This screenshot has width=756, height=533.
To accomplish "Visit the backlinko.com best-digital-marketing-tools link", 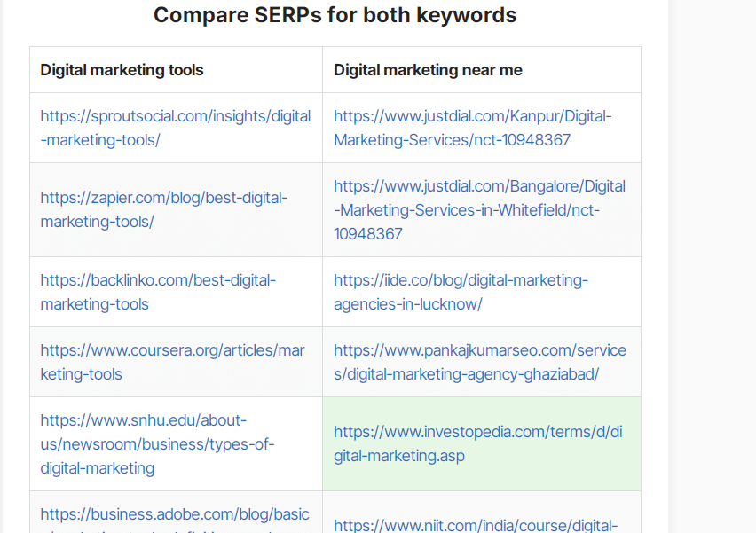I will 158,292.
